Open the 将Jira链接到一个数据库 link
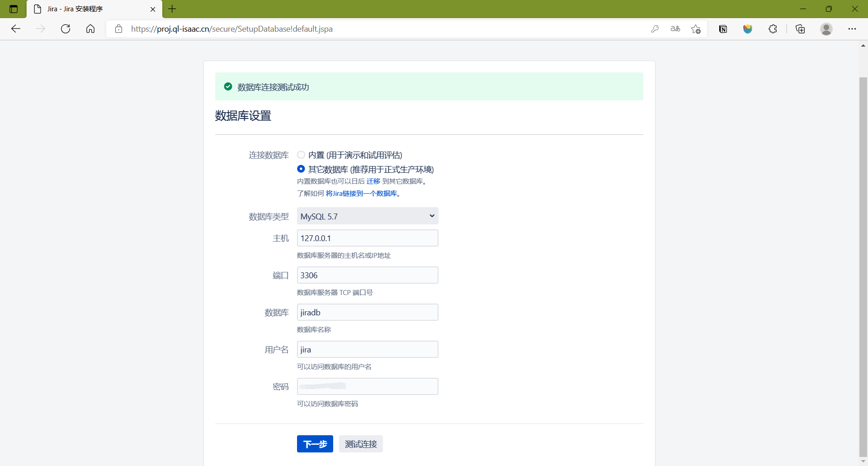Screen dimensions: 868x466 pyautogui.click(x=361, y=194)
